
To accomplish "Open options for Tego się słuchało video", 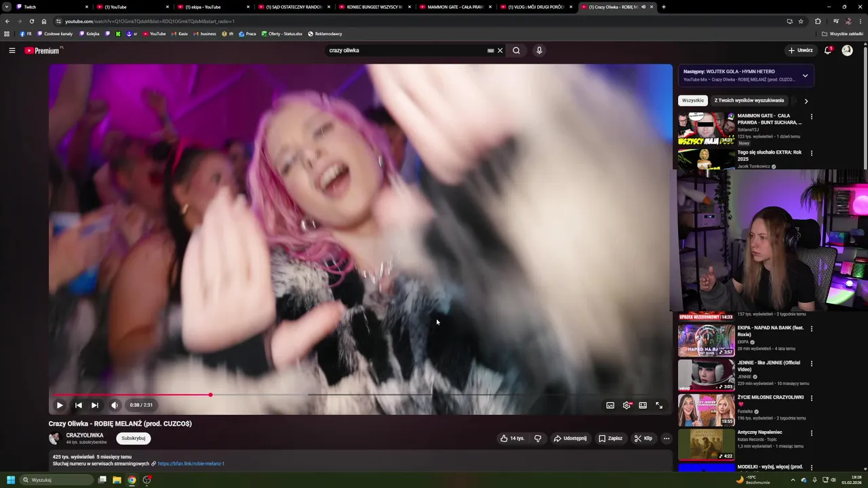I will [811, 153].
